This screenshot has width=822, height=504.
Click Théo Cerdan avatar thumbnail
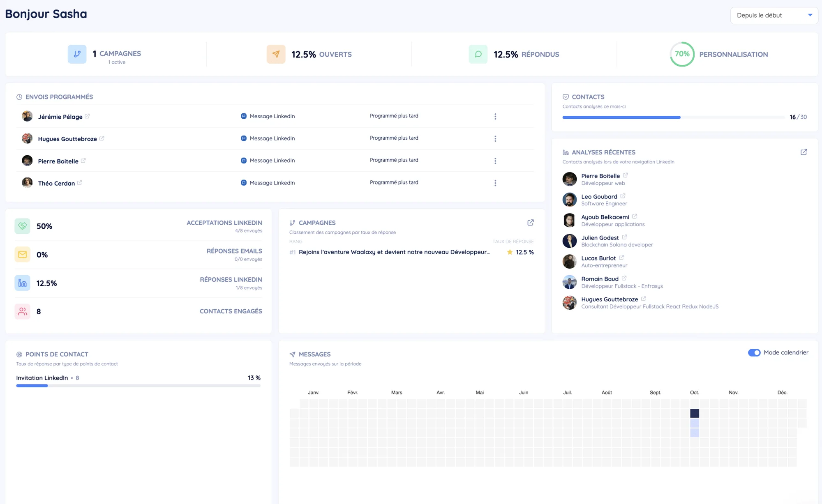[27, 182]
